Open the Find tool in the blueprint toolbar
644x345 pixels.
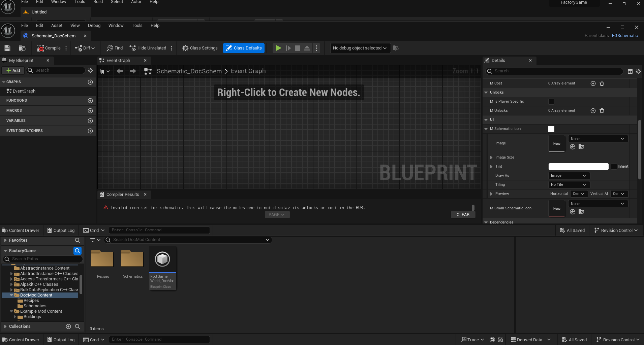click(x=114, y=48)
